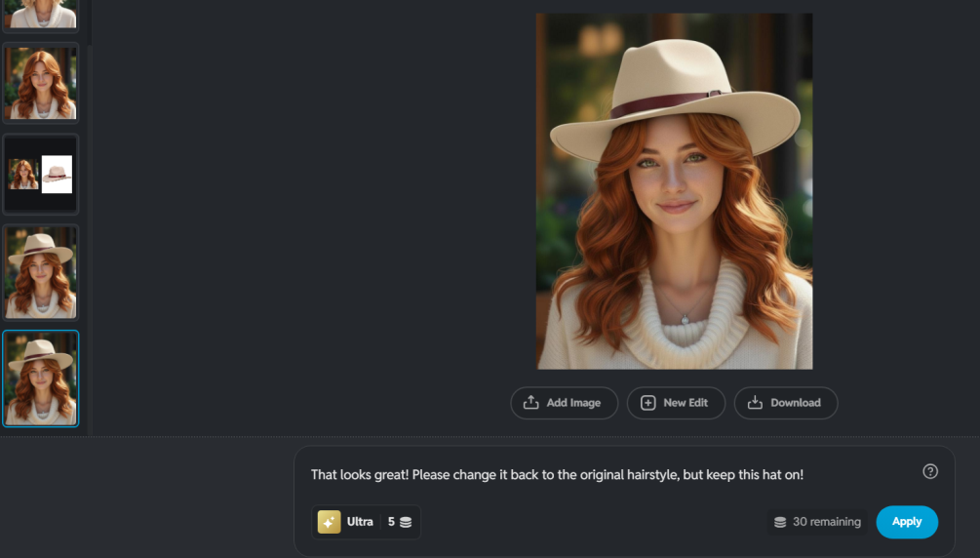Select the thumbnail of woman without hat
The width and height of the screenshot is (980, 558).
(x=40, y=83)
